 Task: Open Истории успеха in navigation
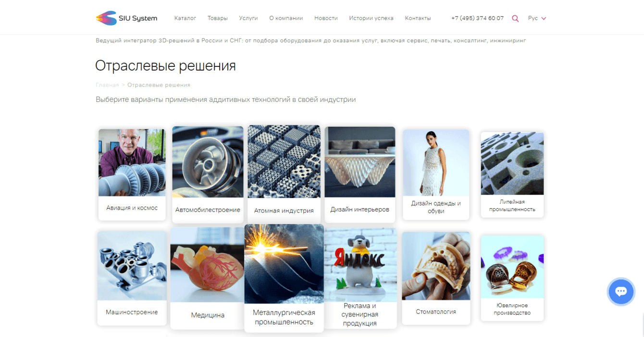pyautogui.click(x=371, y=18)
